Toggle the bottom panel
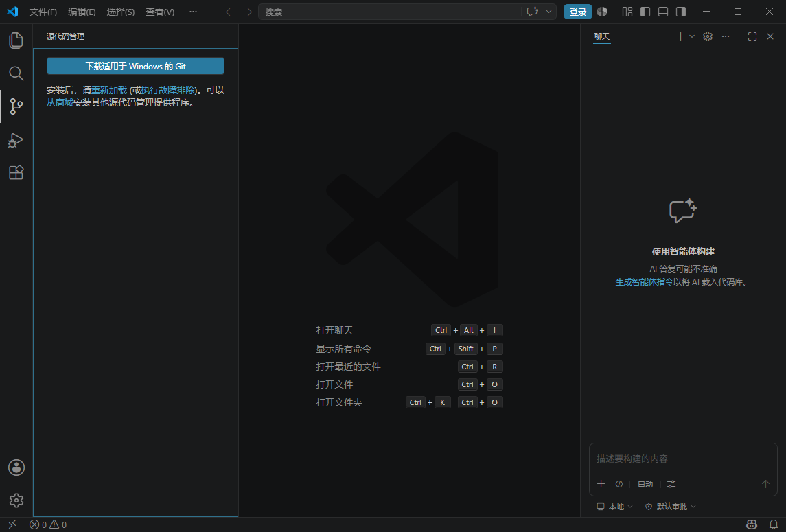The image size is (786, 532). coord(662,12)
